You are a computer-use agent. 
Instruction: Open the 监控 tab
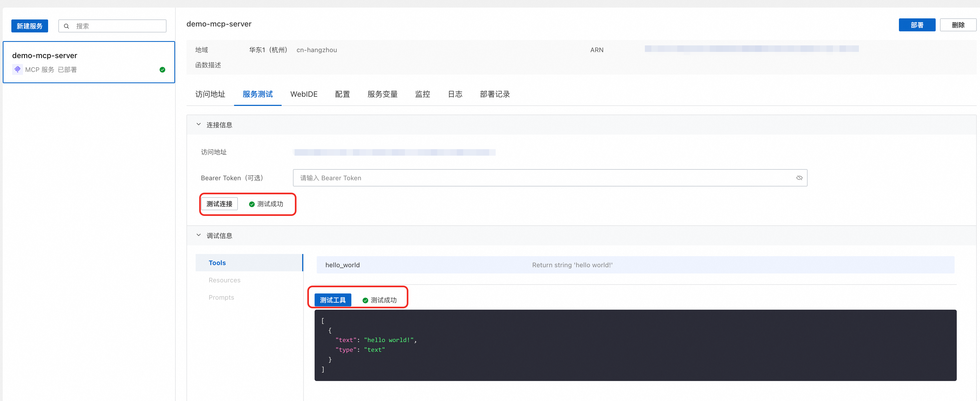tap(422, 94)
